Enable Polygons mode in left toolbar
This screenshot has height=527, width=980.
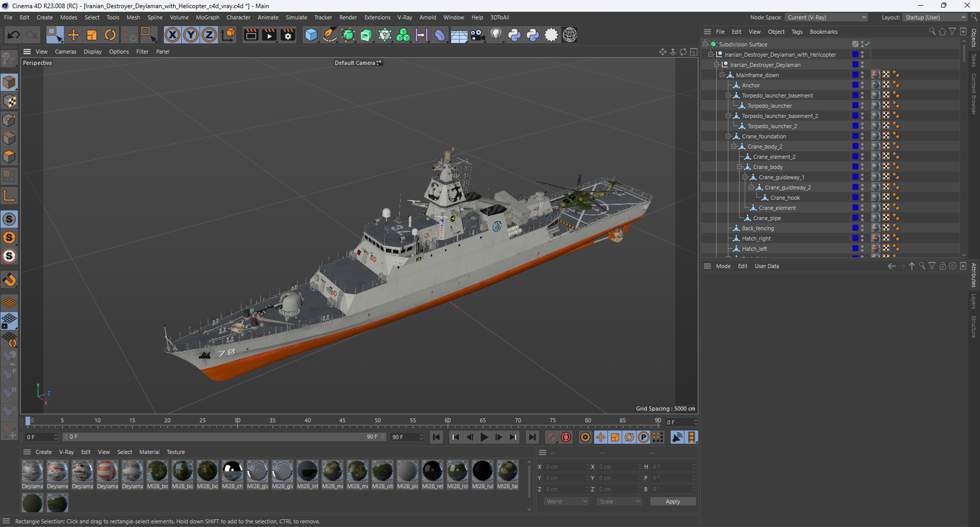pos(9,157)
